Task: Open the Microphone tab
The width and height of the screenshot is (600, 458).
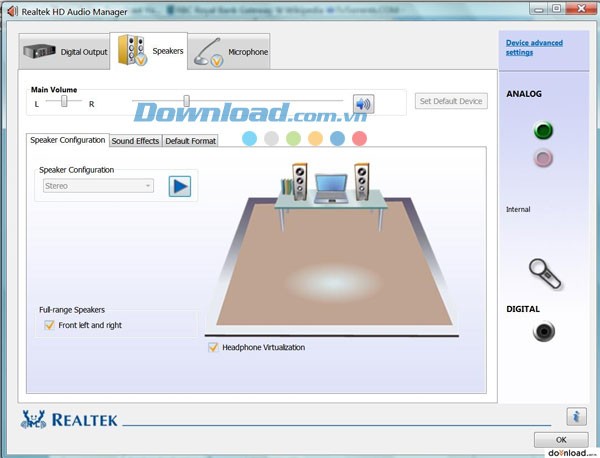Action: click(x=229, y=52)
